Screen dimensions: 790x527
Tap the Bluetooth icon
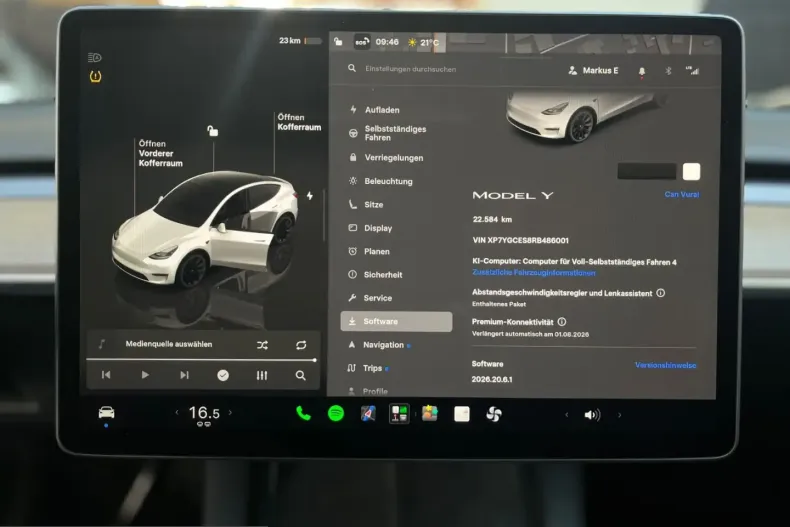(x=668, y=71)
